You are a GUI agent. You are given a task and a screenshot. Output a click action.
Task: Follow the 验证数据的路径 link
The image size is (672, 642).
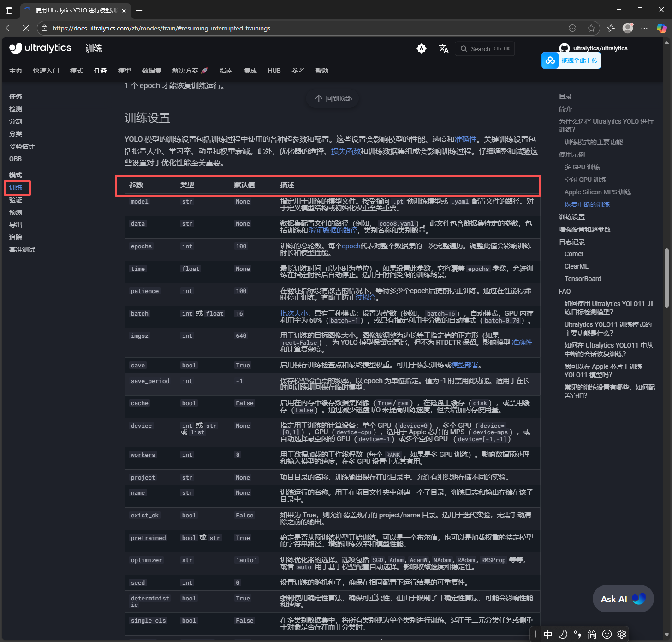pyautogui.click(x=333, y=230)
